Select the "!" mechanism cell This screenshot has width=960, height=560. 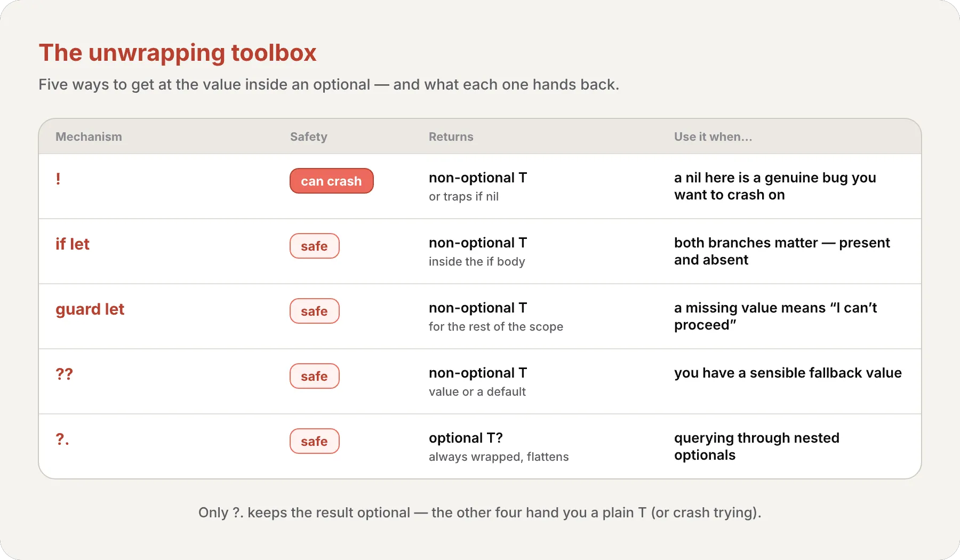tap(58, 179)
